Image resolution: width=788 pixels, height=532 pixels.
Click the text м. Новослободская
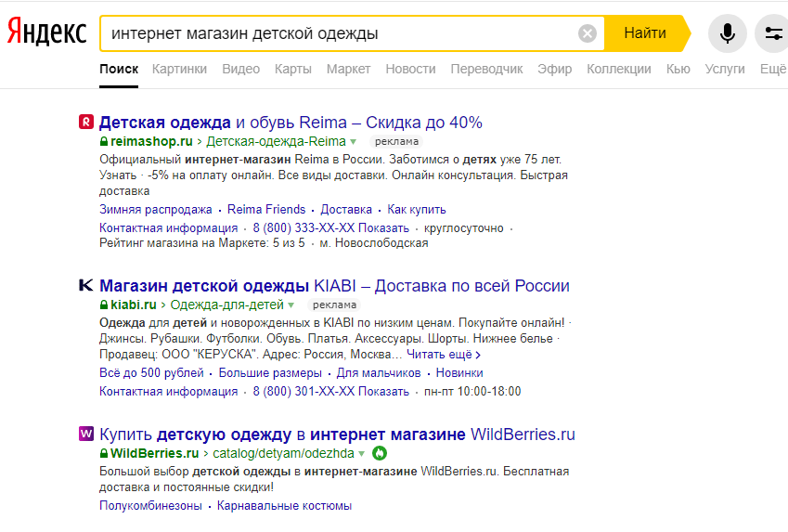tap(374, 243)
